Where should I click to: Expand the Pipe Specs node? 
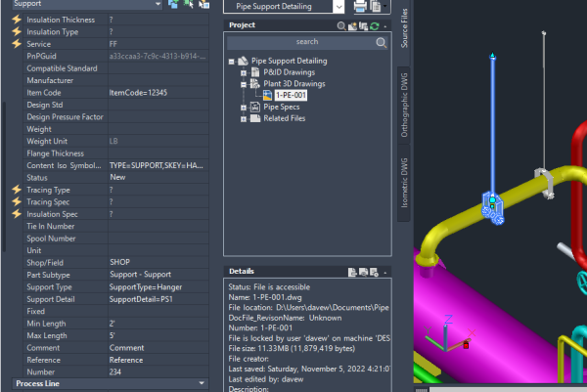coord(244,108)
